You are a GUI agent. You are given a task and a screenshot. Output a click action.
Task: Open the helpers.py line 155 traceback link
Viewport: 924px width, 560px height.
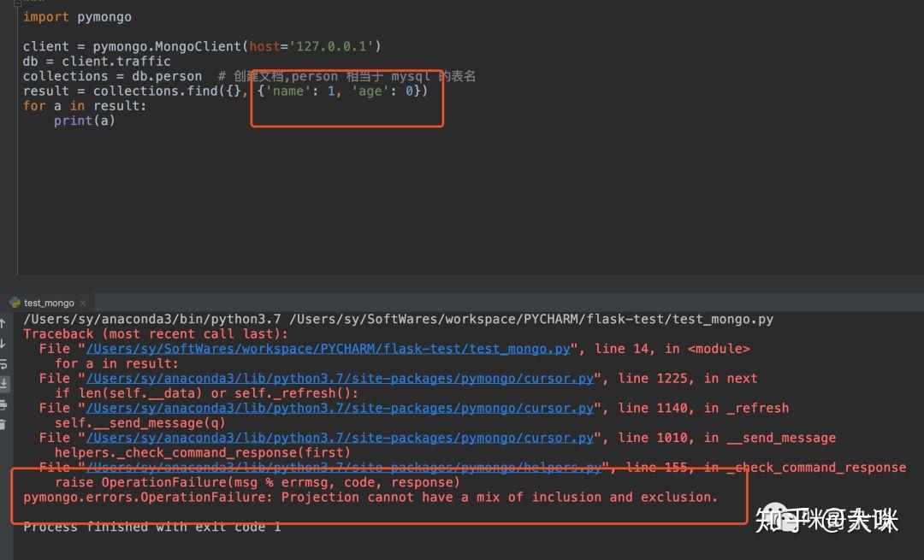click(x=344, y=467)
